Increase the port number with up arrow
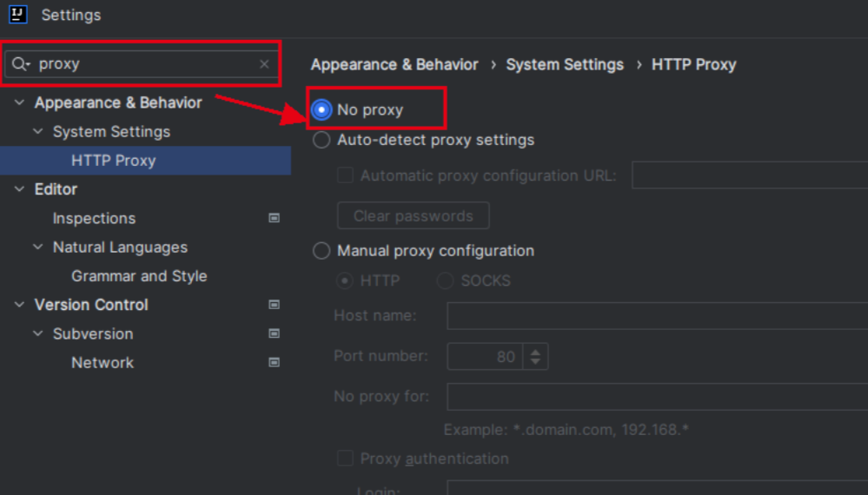 (x=535, y=352)
